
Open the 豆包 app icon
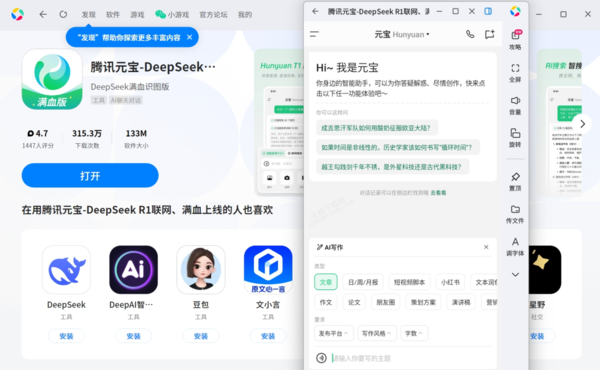[201, 270]
